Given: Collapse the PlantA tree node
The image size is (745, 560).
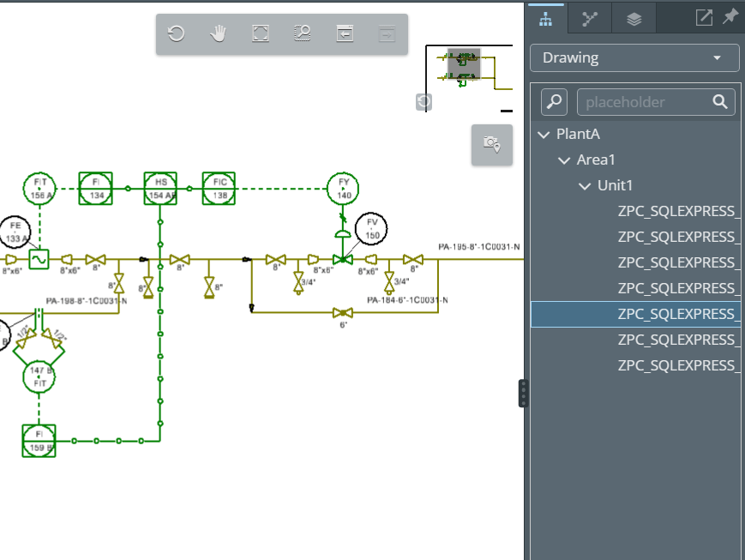Looking at the screenshot, I should point(543,135).
